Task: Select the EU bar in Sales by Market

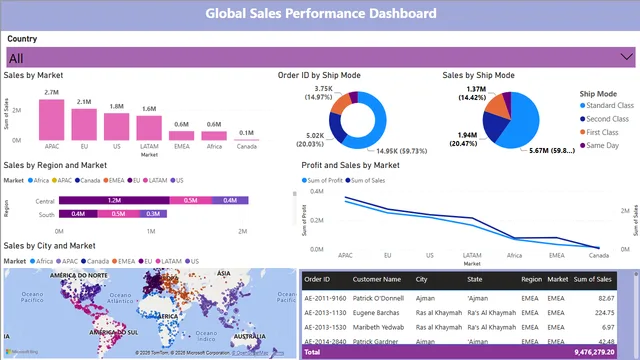Action: tap(84, 124)
